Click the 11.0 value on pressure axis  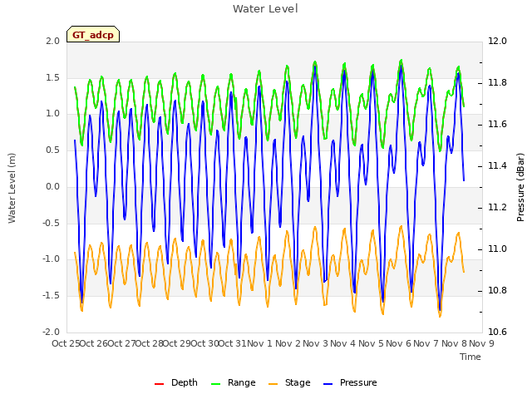(497, 249)
